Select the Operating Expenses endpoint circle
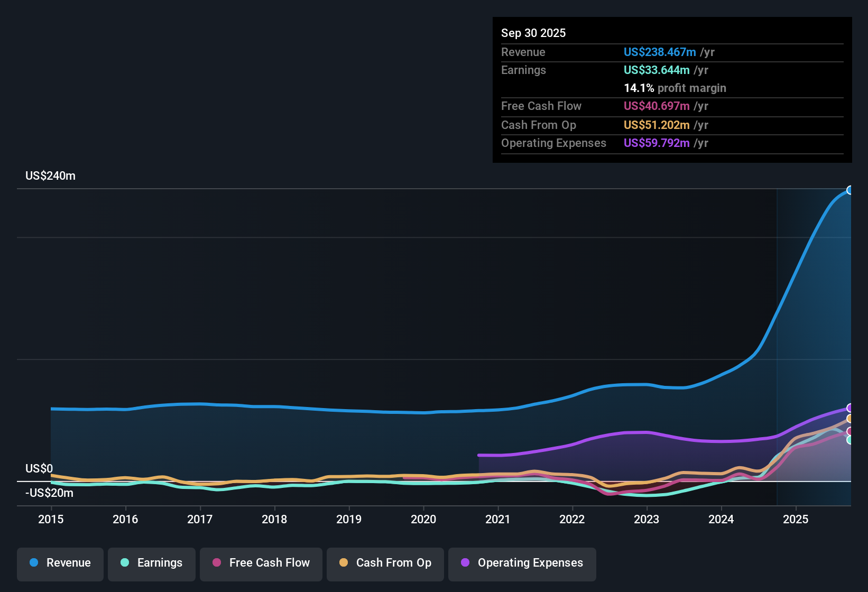 point(850,407)
